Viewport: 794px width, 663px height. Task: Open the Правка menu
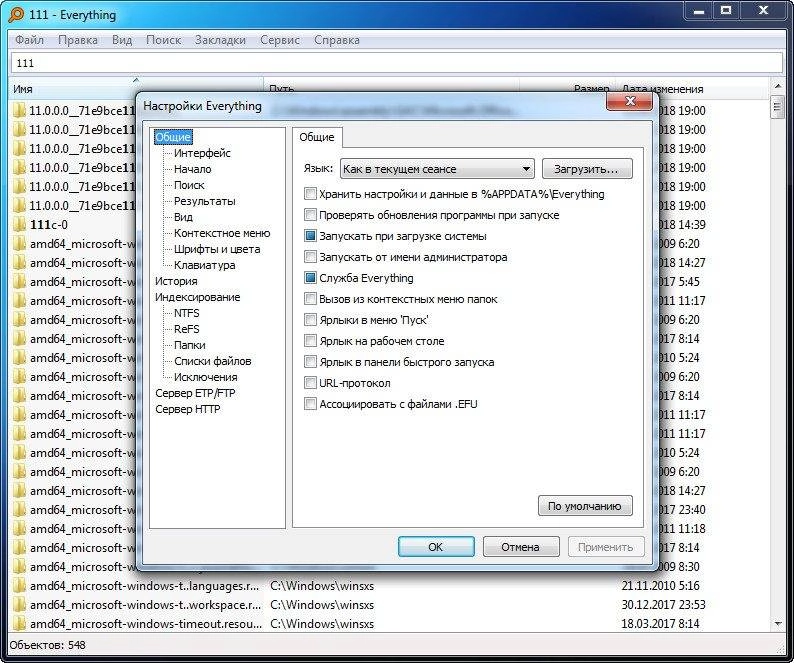click(x=77, y=40)
